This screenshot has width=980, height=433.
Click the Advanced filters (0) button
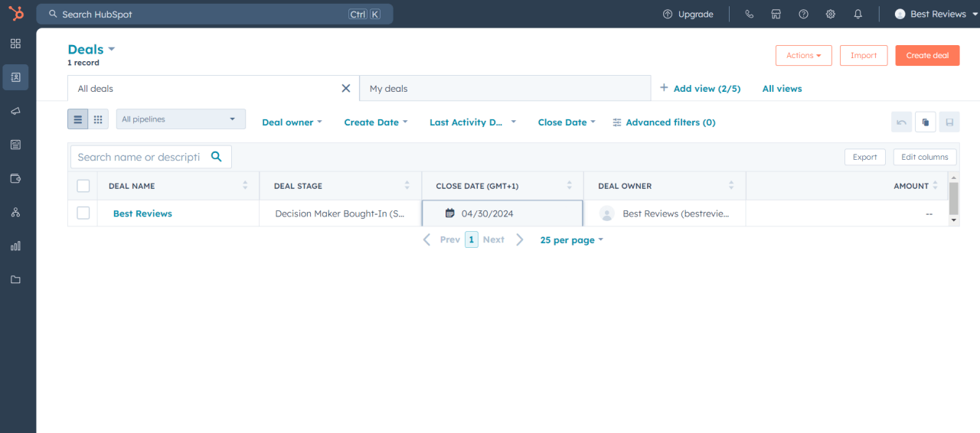tap(664, 122)
